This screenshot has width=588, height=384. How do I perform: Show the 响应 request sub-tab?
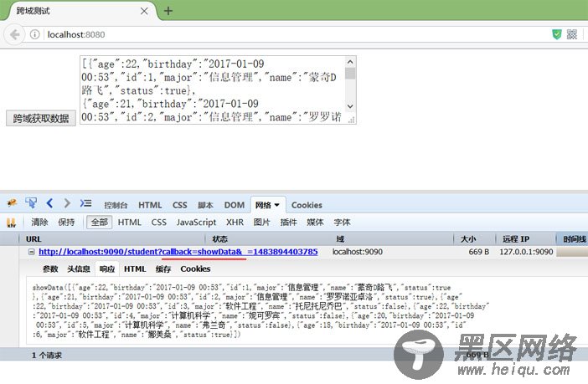[107, 269]
